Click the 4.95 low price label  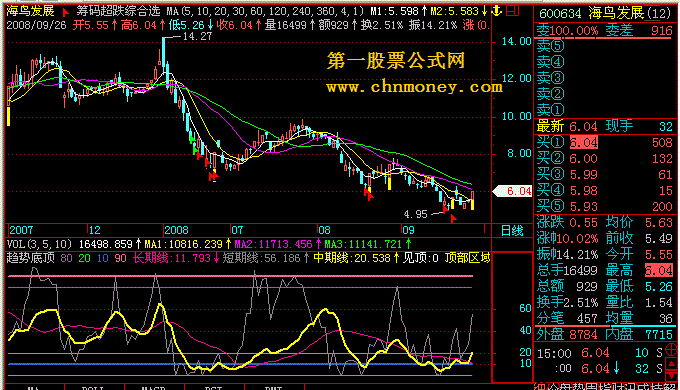tap(415, 214)
